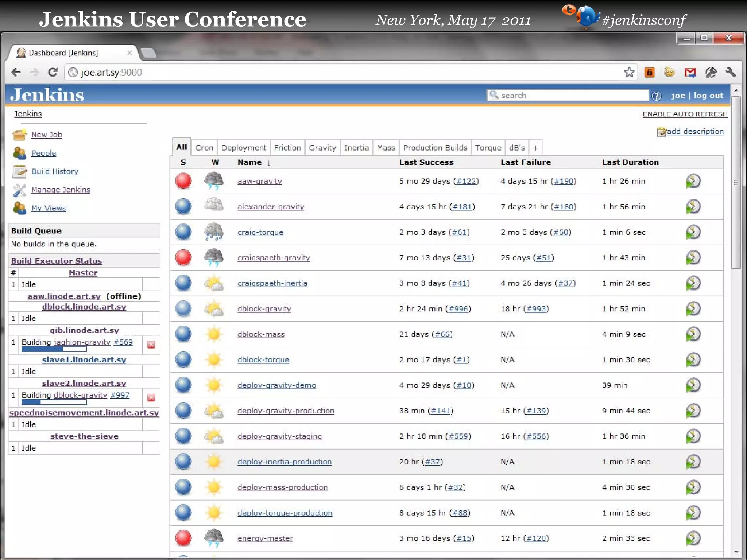Click the New Job icon
Viewport: 747px width, 560px height.
[19, 135]
